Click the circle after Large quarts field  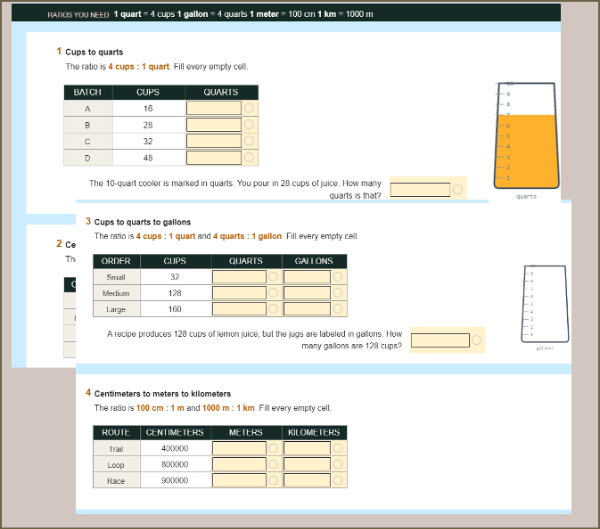click(x=273, y=309)
